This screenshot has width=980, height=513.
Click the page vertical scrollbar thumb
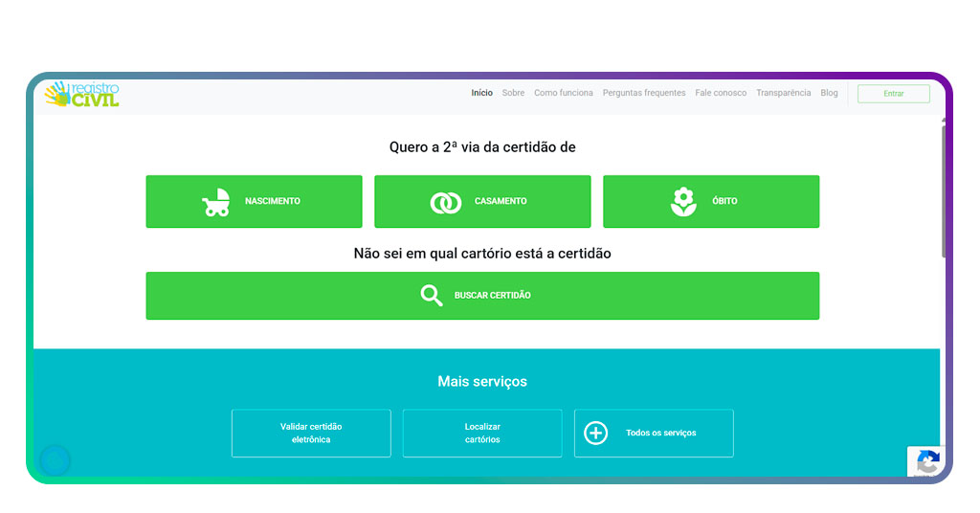(x=944, y=190)
